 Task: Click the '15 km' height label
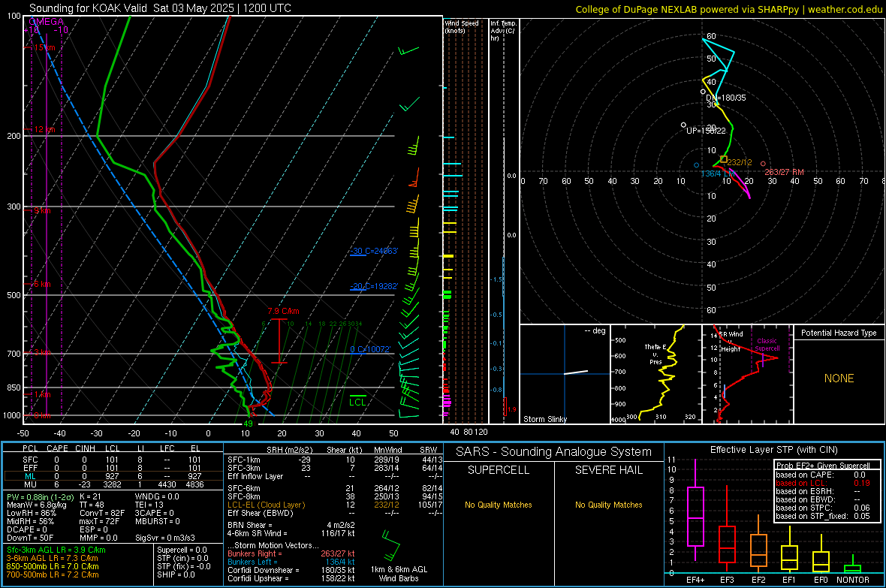tap(44, 47)
